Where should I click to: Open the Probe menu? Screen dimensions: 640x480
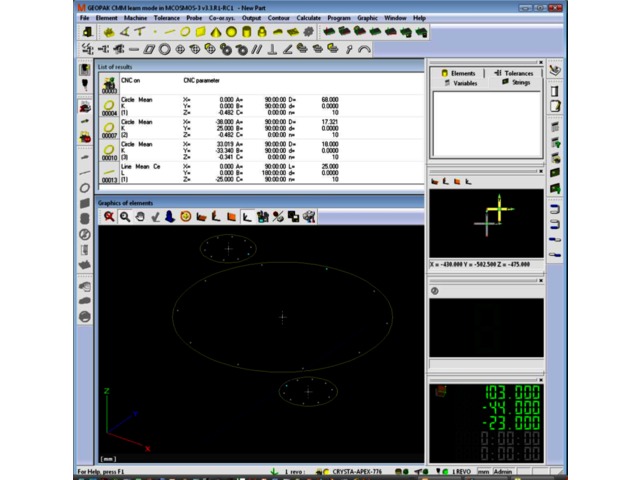pyautogui.click(x=193, y=18)
